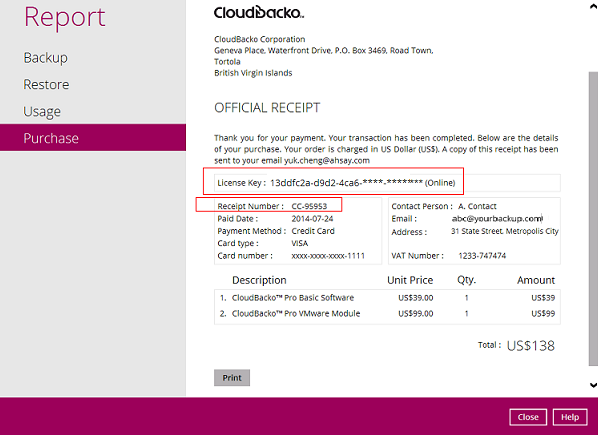
Task: Click the receipt number CC-95953
Action: 309,206
